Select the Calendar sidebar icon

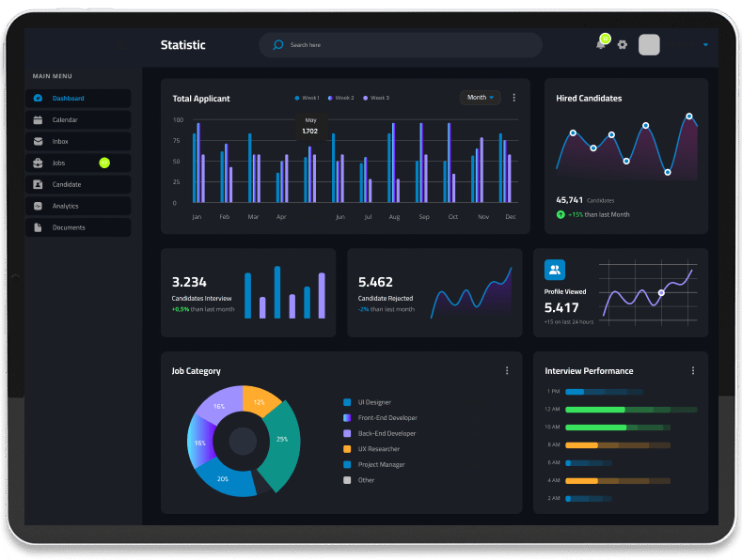point(38,119)
